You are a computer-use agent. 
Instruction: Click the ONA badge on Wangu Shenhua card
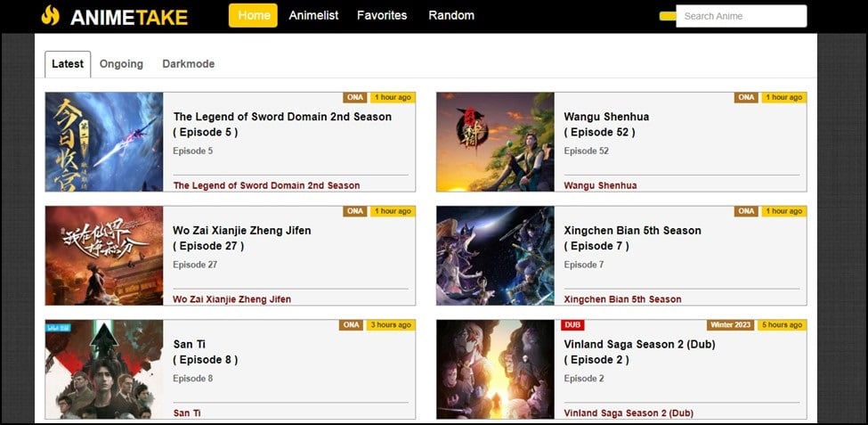pos(746,97)
